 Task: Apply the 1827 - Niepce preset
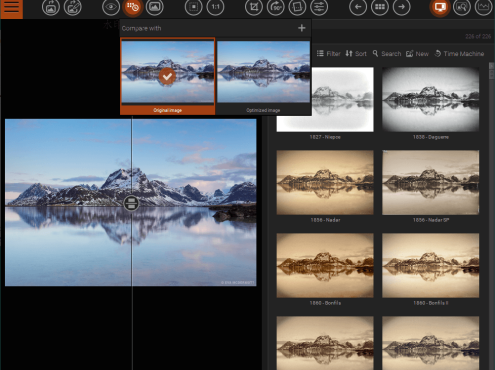click(x=325, y=103)
